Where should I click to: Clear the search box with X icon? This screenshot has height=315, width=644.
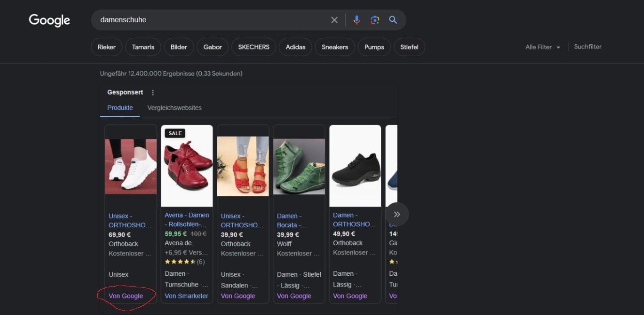(x=334, y=20)
